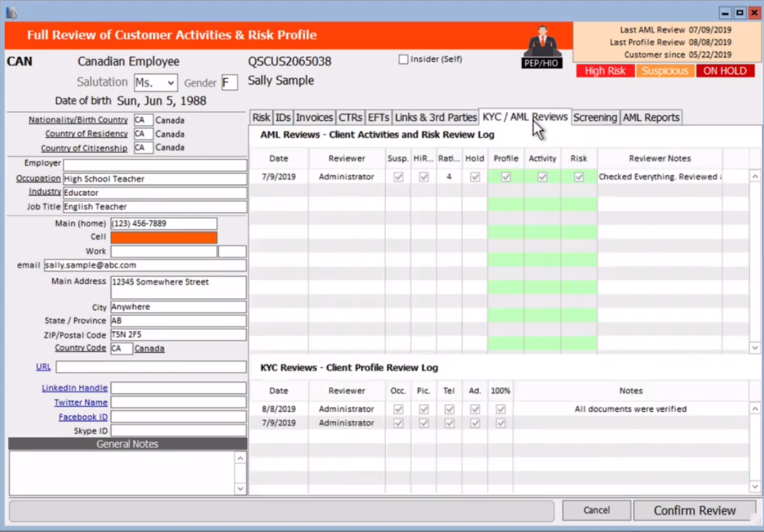Select the AML Reports tab
Viewport: 764px width, 532px height.
click(650, 117)
